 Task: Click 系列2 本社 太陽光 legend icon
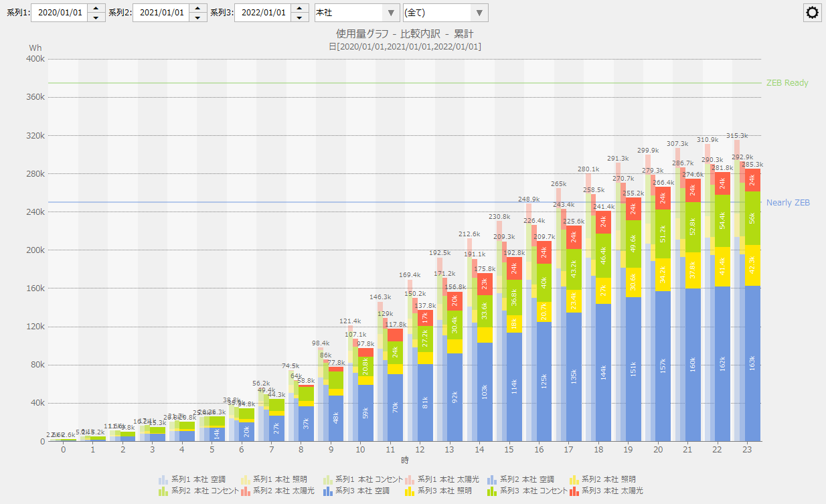point(246,491)
